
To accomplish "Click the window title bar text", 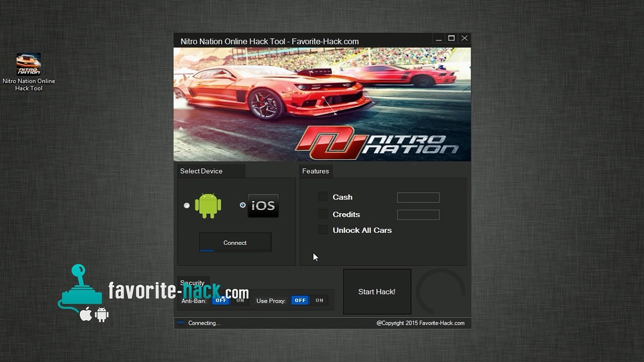I will coord(270,41).
